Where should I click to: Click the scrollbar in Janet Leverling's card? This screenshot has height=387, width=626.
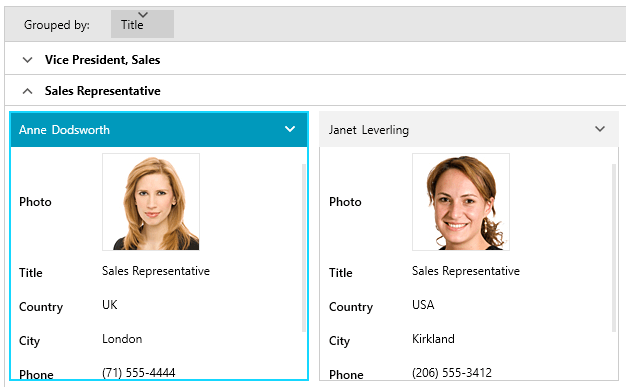pos(614,248)
